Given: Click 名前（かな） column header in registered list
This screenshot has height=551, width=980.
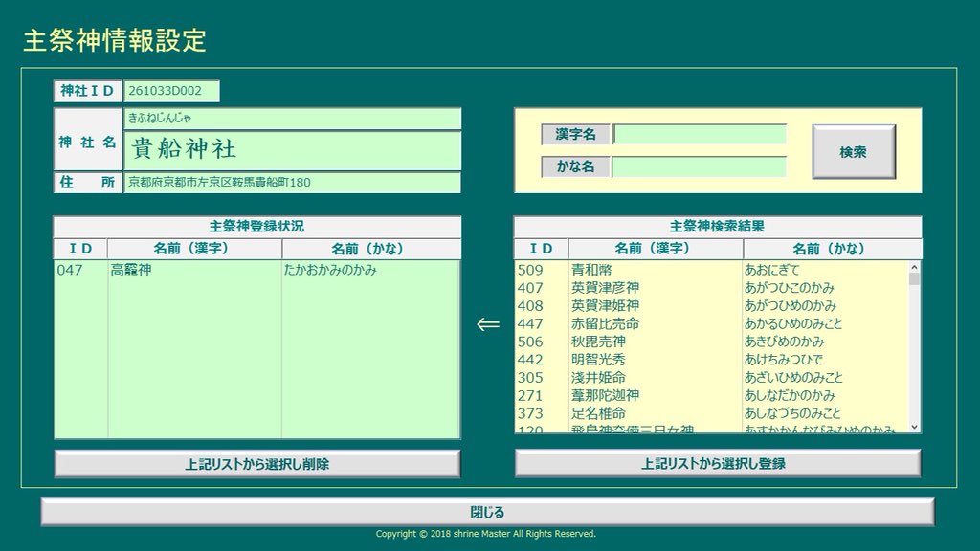Looking at the screenshot, I should tap(371, 249).
